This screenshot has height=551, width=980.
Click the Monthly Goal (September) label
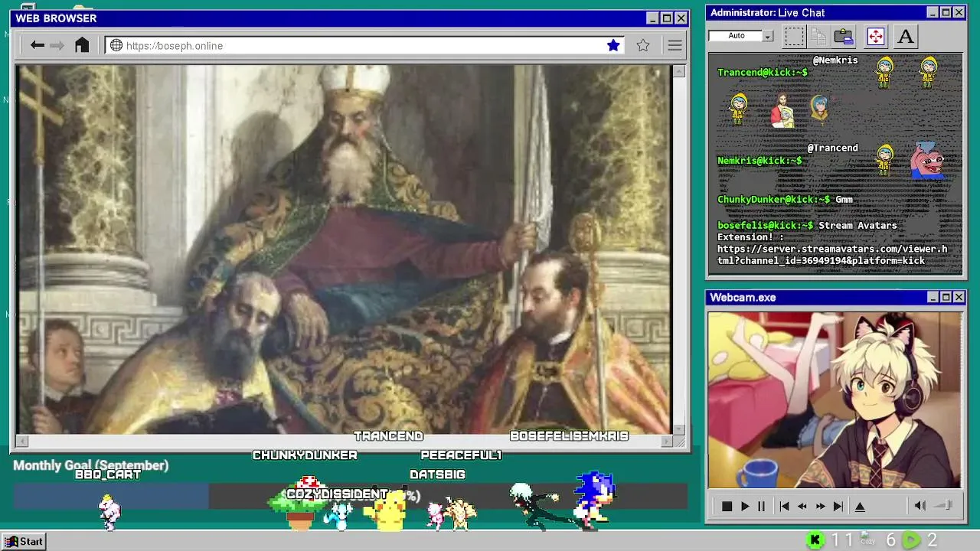[90, 465]
